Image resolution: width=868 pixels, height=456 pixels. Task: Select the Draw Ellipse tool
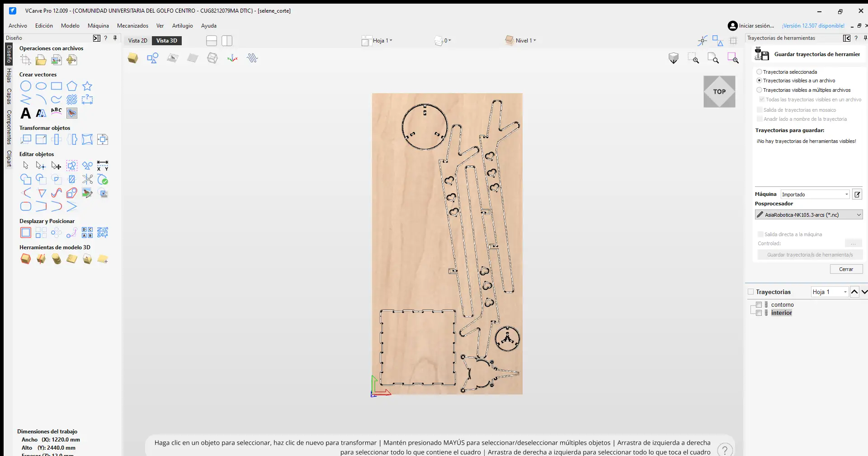click(41, 86)
